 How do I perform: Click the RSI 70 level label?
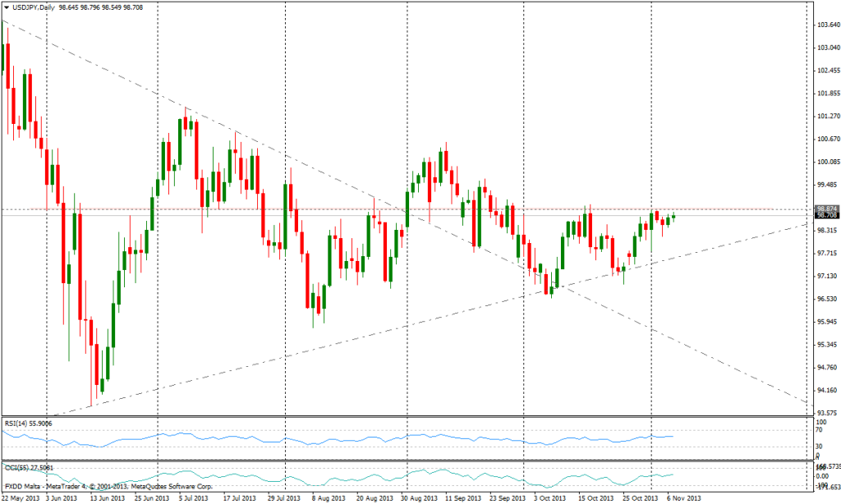(x=819, y=429)
